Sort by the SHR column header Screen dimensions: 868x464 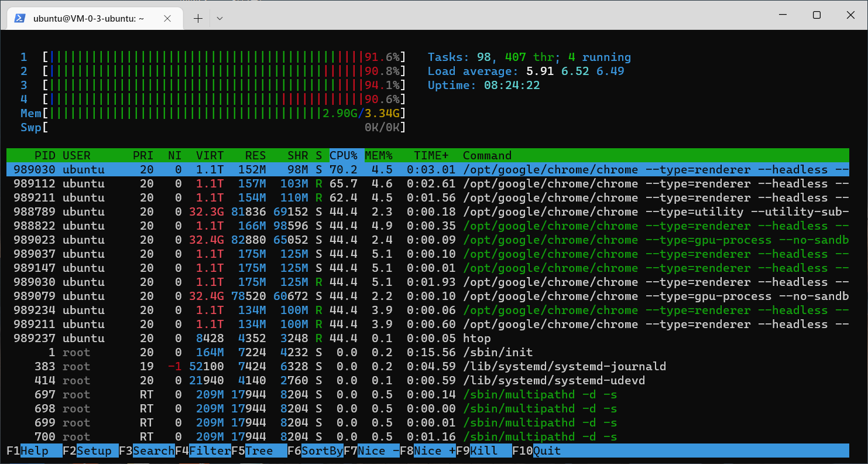297,155
